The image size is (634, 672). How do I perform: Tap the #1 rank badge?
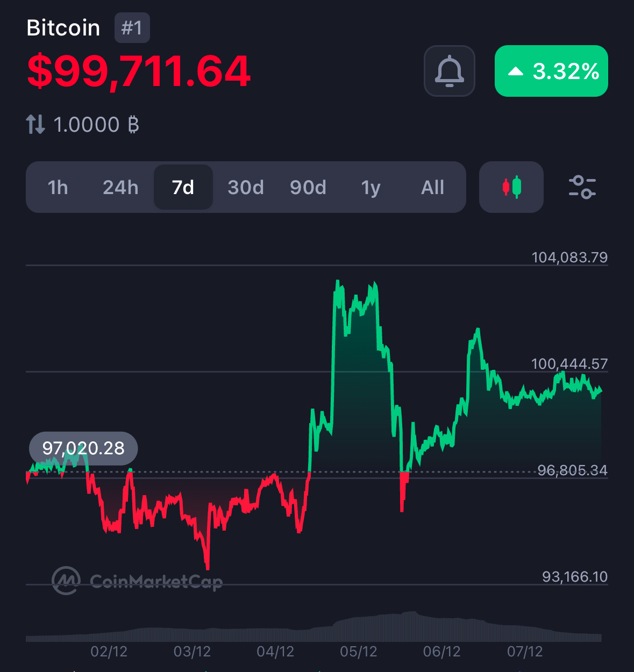pyautogui.click(x=132, y=28)
